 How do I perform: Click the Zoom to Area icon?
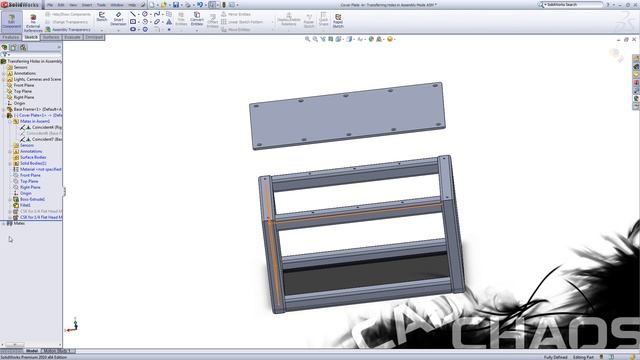click(x=315, y=39)
